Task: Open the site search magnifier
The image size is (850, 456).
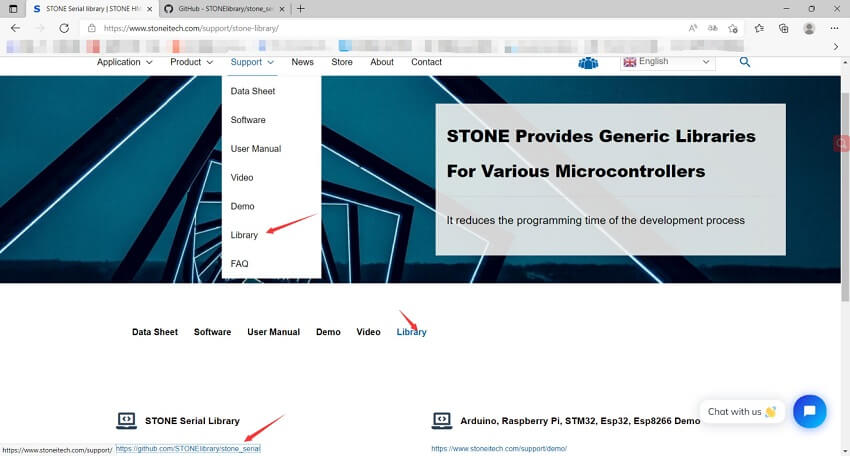Action: pos(745,62)
